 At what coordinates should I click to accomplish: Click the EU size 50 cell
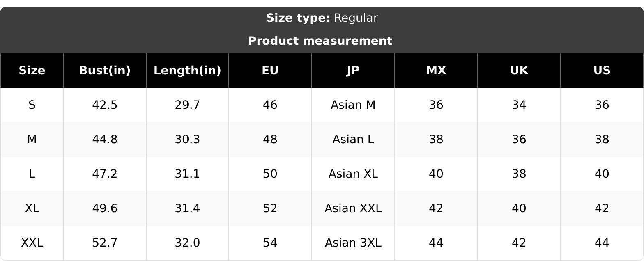click(270, 174)
